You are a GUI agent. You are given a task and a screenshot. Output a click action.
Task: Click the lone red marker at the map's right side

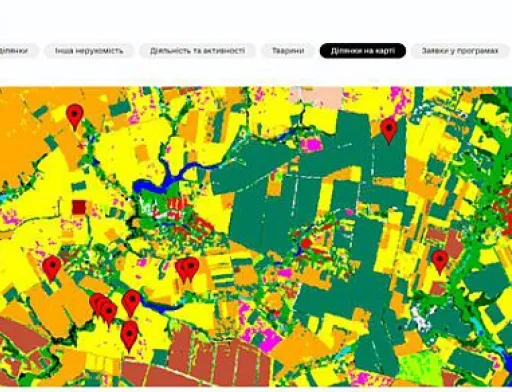click(440, 262)
